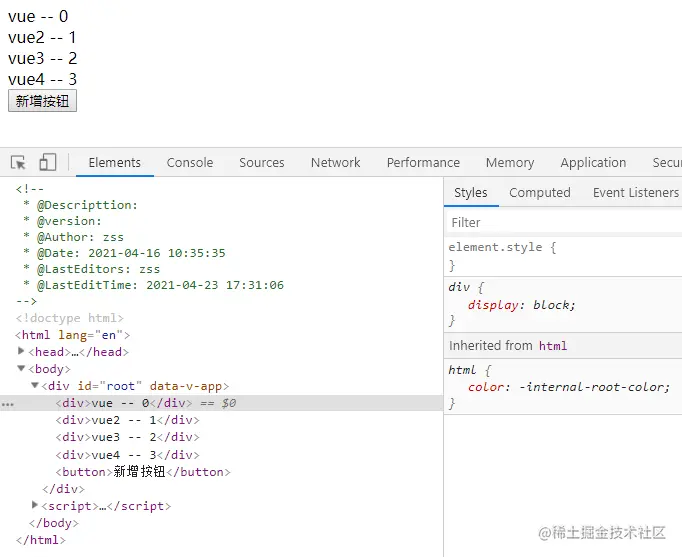682x557 pixels.
Task: Select the div 'vue3 -- 2' DOM row
Action: pyautogui.click(x=127, y=437)
